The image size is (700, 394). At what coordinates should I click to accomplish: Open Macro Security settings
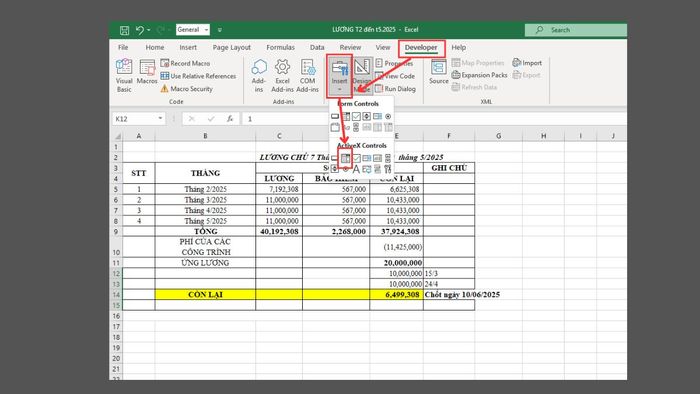click(187, 89)
